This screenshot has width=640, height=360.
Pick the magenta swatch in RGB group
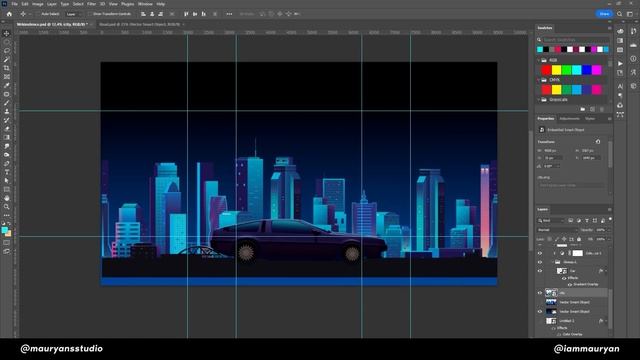pos(596,70)
